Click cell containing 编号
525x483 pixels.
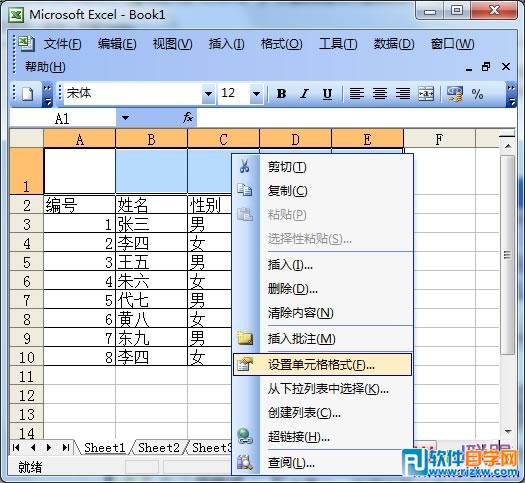click(x=79, y=205)
